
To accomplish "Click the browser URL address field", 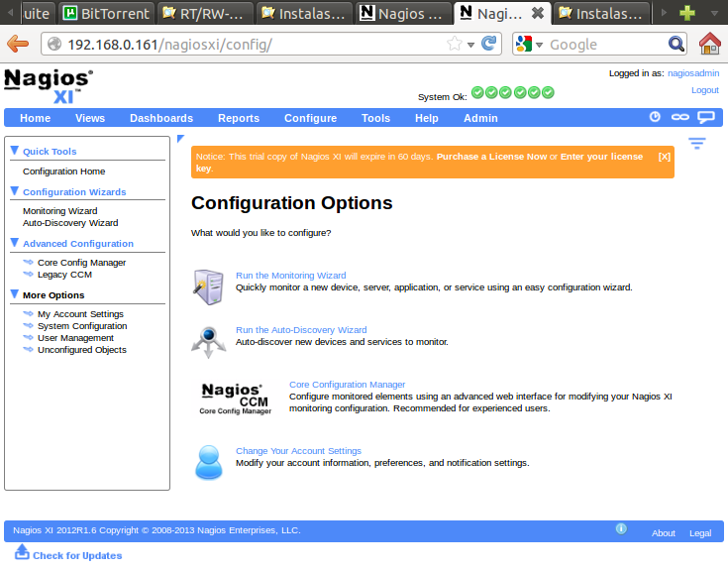I will (248, 45).
